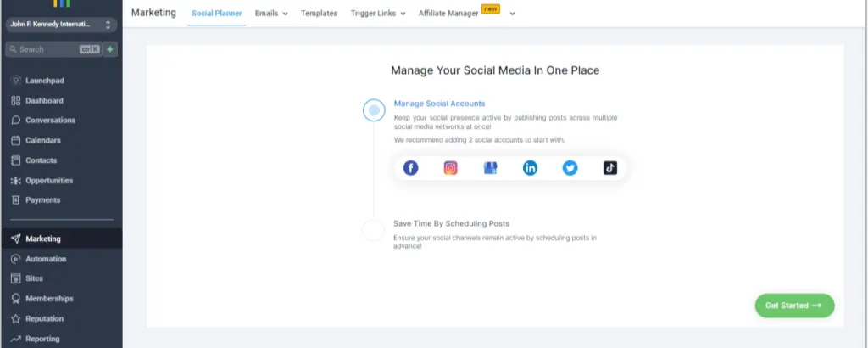This screenshot has height=348, width=868.
Task: Click the Conversations chat bubble icon
Action: click(15, 121)
